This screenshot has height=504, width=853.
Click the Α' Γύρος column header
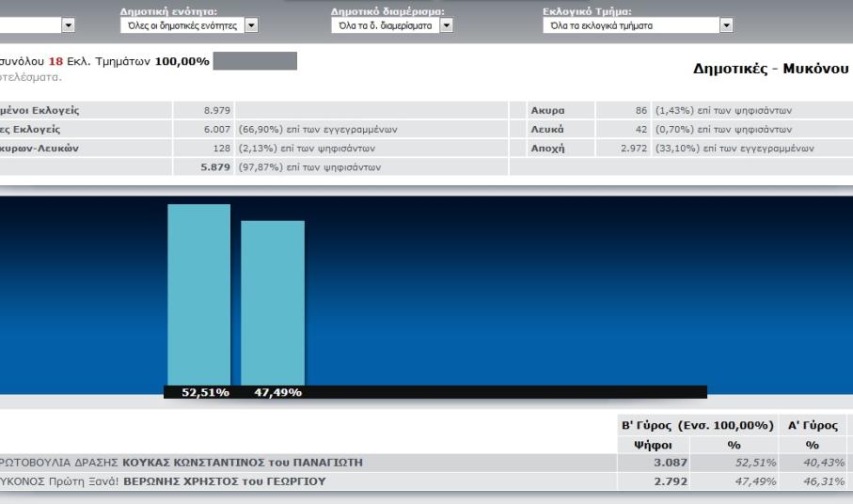(x=813, y=426)
